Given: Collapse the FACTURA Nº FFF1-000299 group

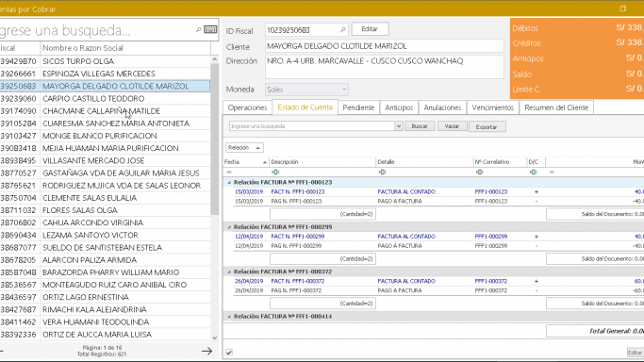Looking at the screenshot, I should tap(229, 227).
